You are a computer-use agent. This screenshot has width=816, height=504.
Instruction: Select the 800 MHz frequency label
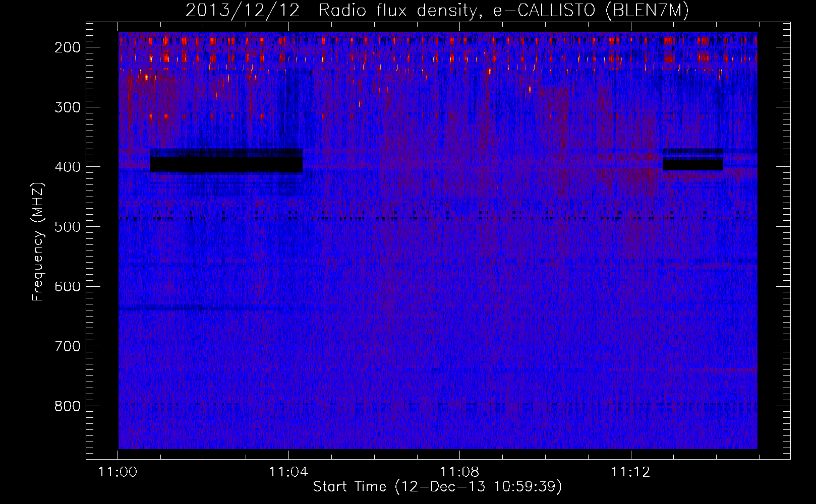pos(68,406)
